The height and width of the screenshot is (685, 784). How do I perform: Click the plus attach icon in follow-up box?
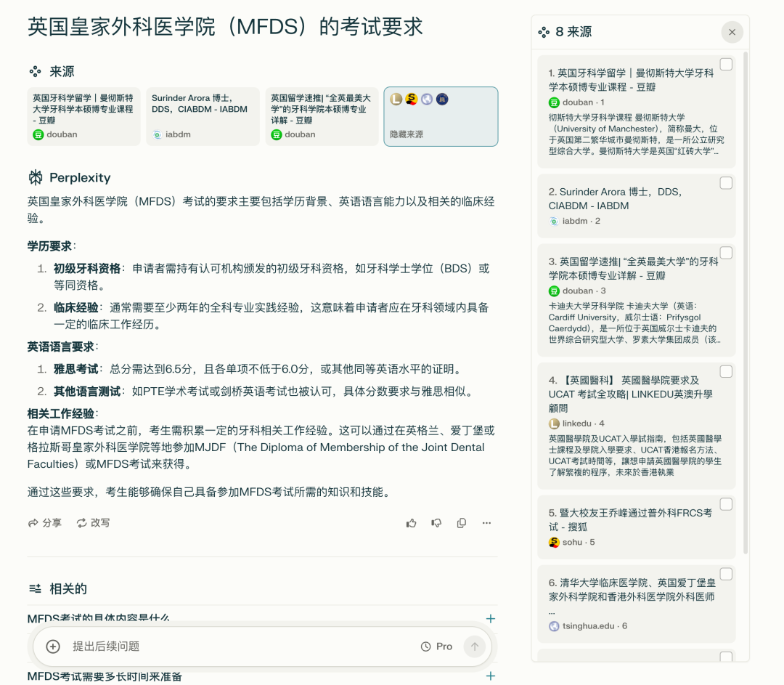click(53, 647)
